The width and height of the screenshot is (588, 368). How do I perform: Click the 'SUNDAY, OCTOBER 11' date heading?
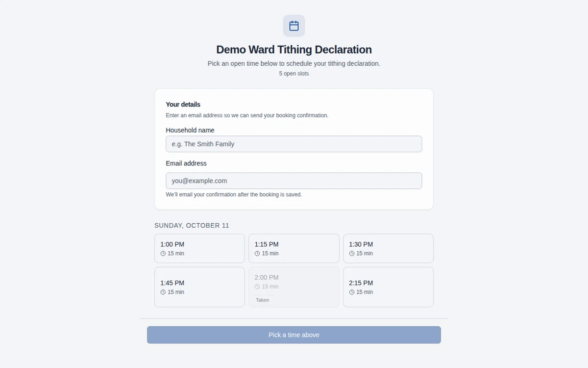(x=192, y=225)
